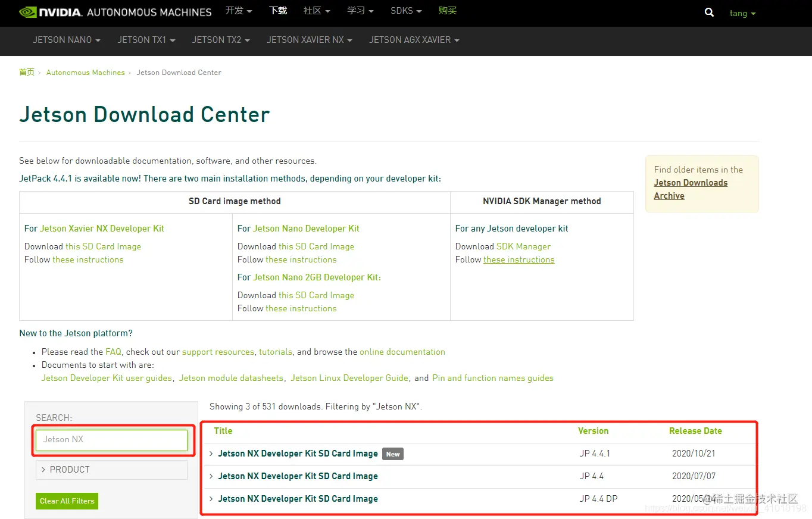Open the JETSON TX1 submenu
This screenshot has height=519, width=812.
tap(146, 40)
